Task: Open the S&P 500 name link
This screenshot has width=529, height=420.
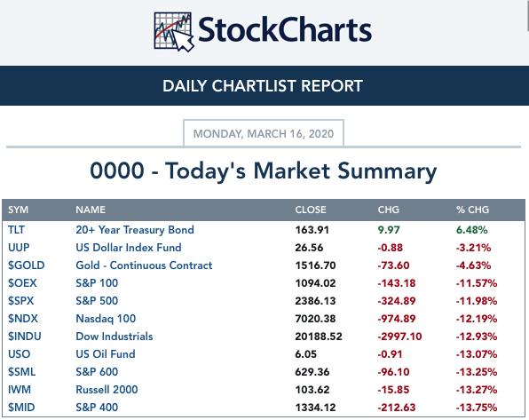Action: pyautogui.click(x=97, y=301)
